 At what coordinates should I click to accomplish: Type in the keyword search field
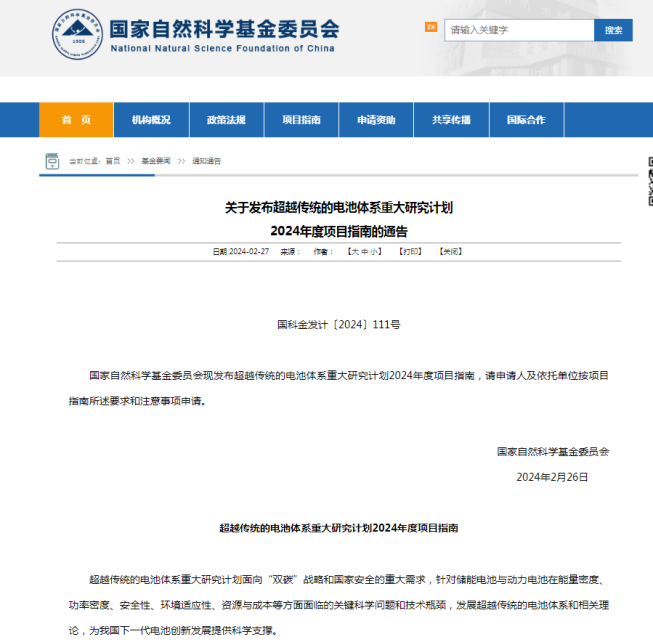click(x=517, y=30)
